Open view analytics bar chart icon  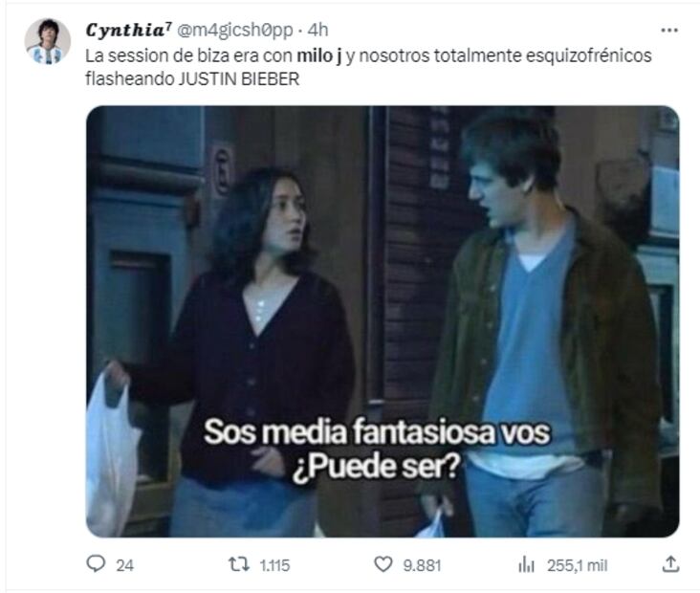click(x=526, y=565)
